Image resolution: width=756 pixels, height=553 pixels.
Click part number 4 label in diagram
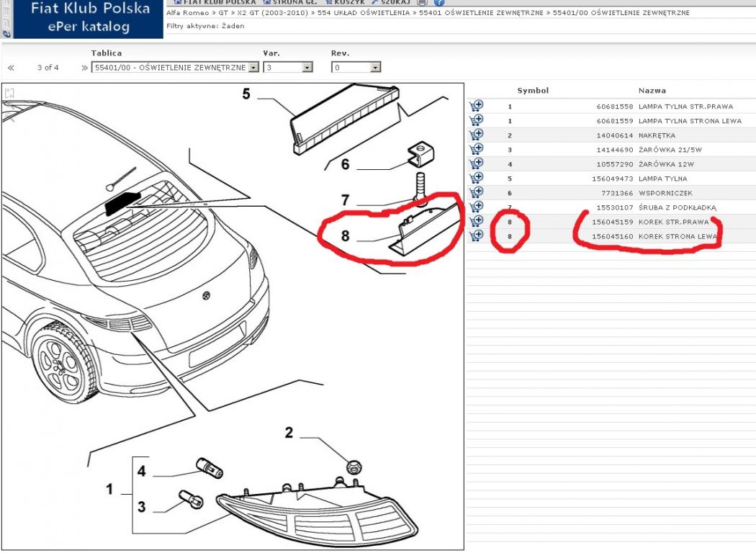141,471
